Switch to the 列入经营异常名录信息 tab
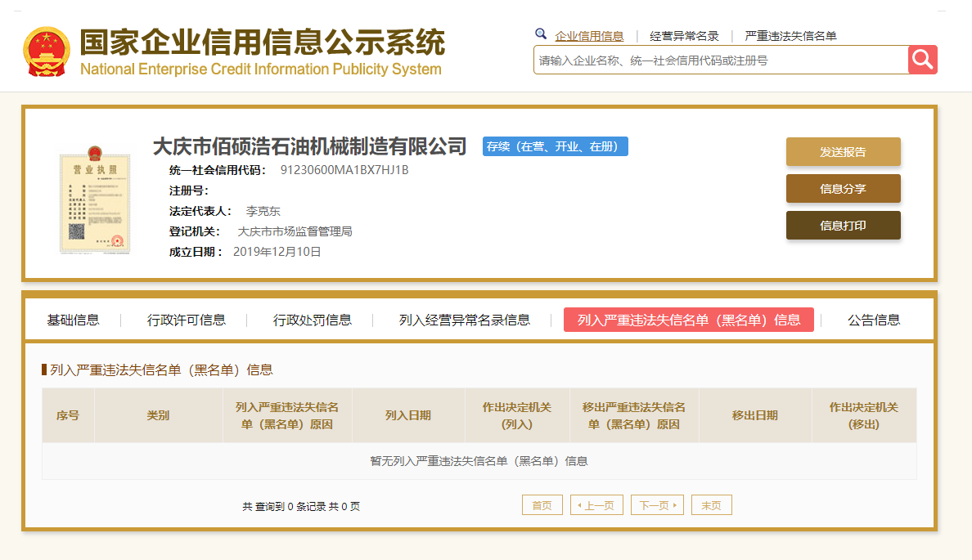 [464, 320]
